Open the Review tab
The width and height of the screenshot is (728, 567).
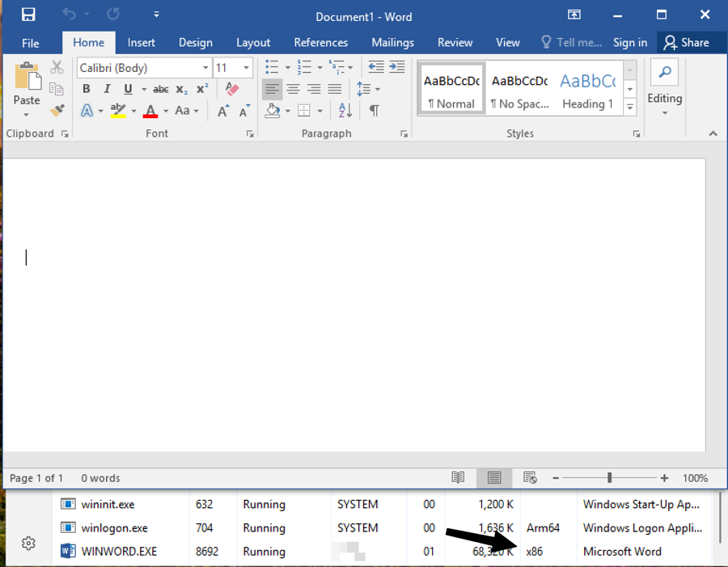click(x=455, y=43)
